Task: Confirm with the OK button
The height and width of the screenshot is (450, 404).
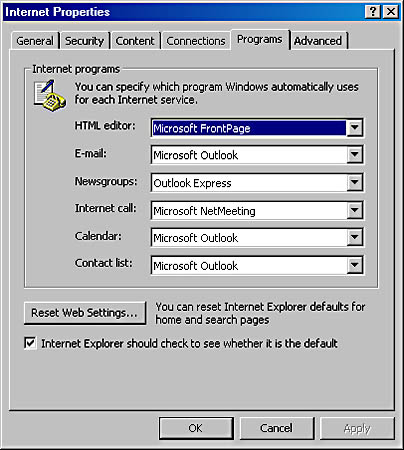Action: pos(196,428)
